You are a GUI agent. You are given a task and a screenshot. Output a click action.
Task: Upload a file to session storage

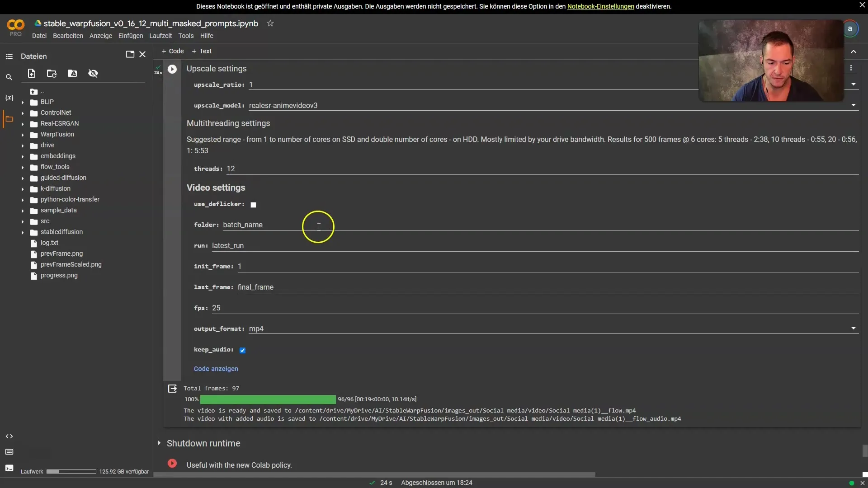32,73
